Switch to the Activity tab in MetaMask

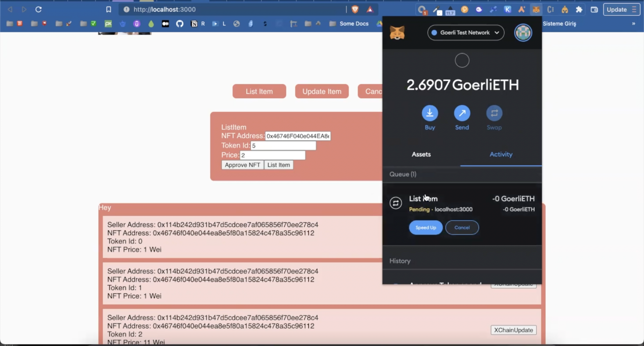click(x=501, y=154)
